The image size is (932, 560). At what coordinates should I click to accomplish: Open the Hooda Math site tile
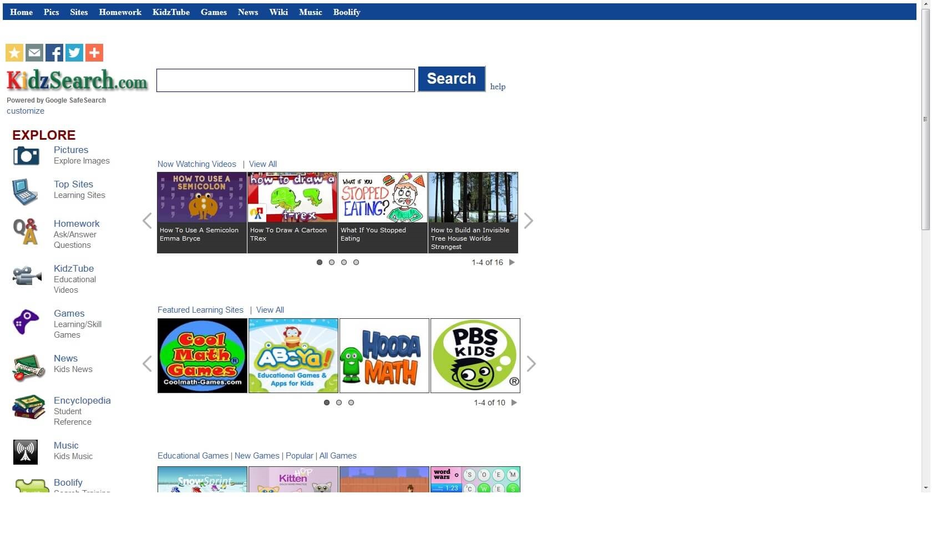pos(384,355)
